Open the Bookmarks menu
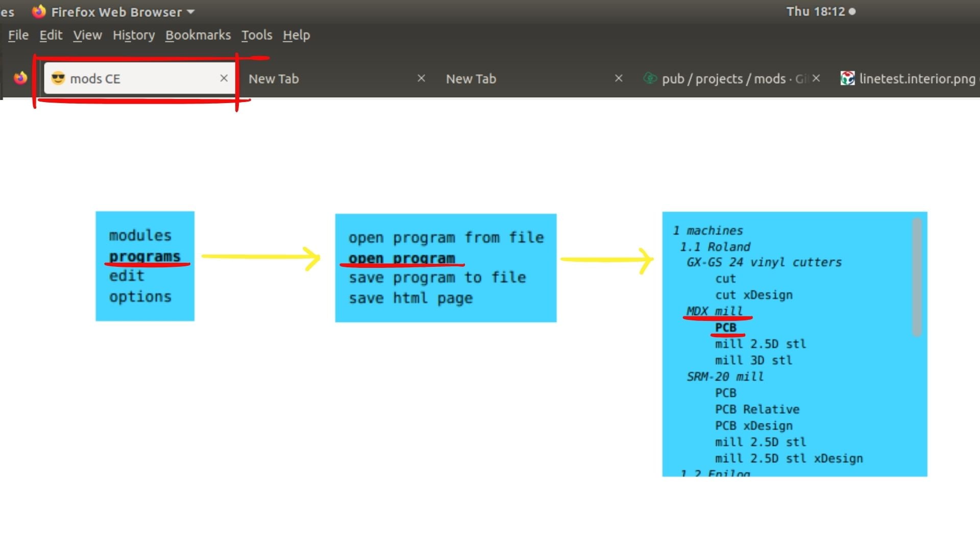 tap(198, 35)
